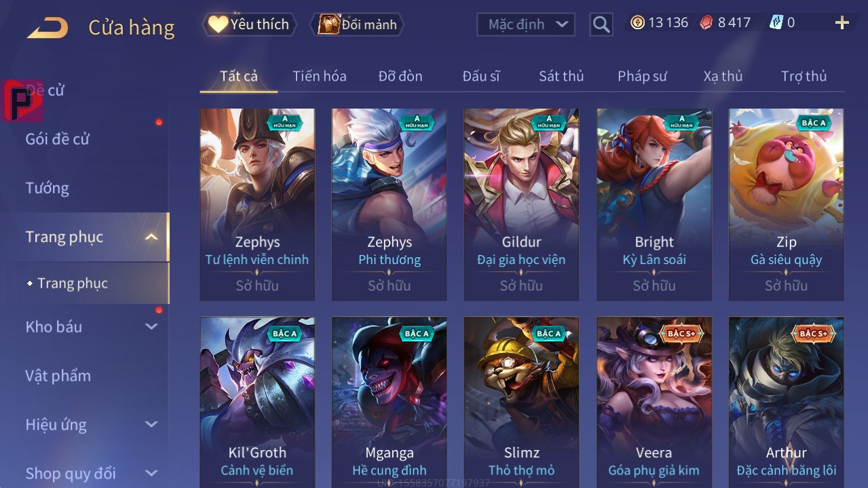Switch to the Sát thủ tab
The width and height of the screenshot is (868, 488).
561,76
